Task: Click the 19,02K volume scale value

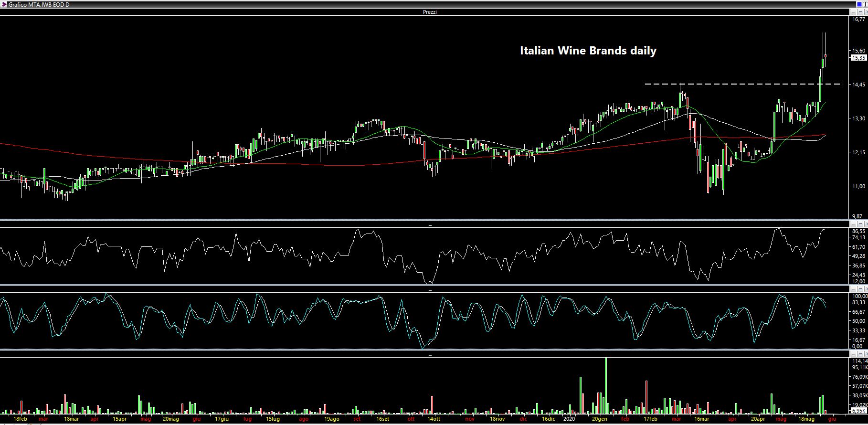Action: [x=860, y=404]
